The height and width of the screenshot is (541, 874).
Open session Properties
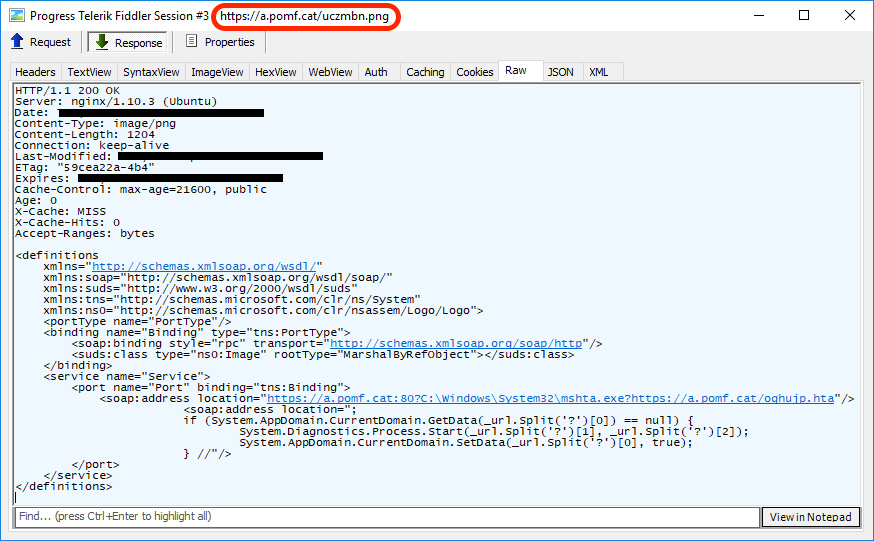tap(220, 42)
